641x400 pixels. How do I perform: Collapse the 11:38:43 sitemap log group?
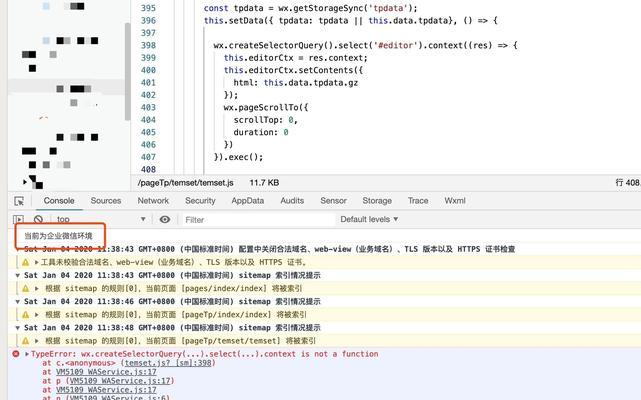tap(18, 276)
